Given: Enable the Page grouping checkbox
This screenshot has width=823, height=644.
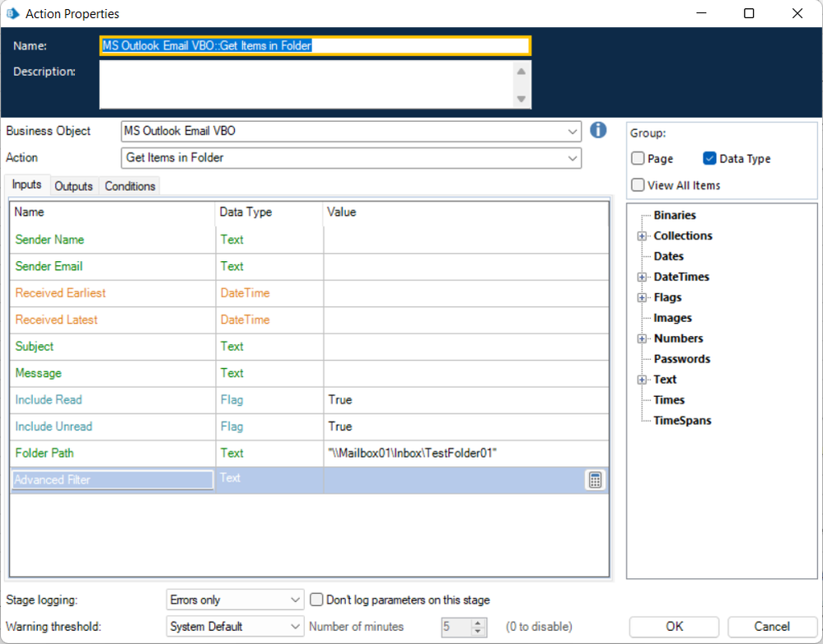Looking at the screenshot, I should point(638,159).
